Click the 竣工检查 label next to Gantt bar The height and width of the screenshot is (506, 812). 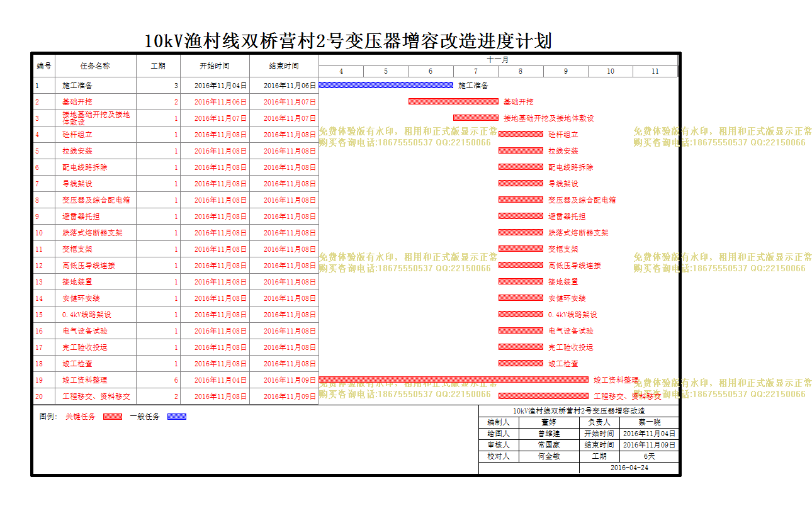[563, 364]
